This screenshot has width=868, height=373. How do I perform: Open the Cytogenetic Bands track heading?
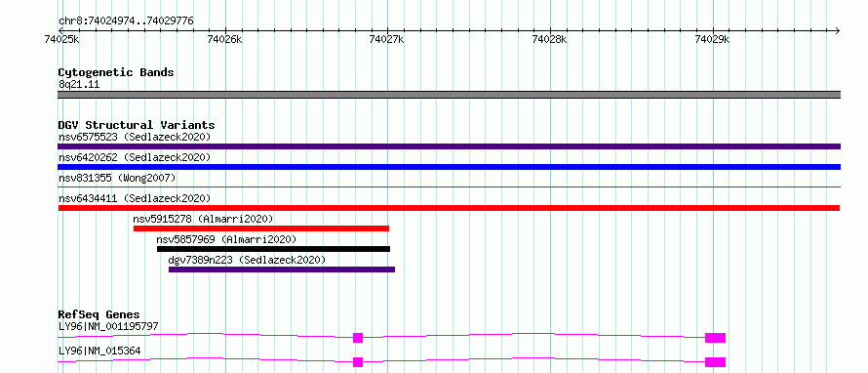click(116, 72)
